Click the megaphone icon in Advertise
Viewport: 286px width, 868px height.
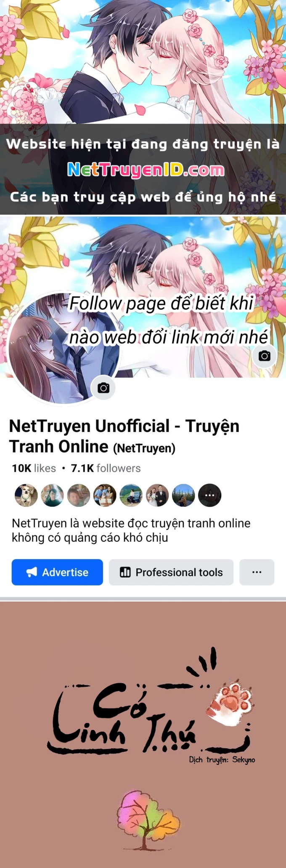pyautogui.click(x=32, y=572)
